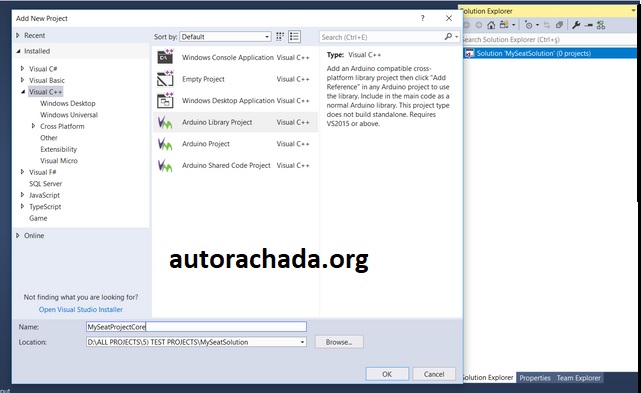This screenshot has height=393, width=641.
Task: Open Visual Studio Installer link
Action: pos(81,310)
